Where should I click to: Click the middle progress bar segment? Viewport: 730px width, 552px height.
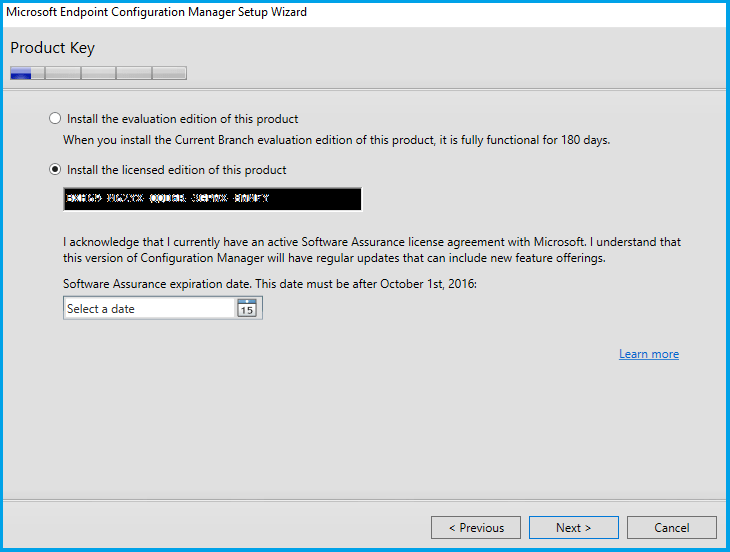click(x=98, y=73)
